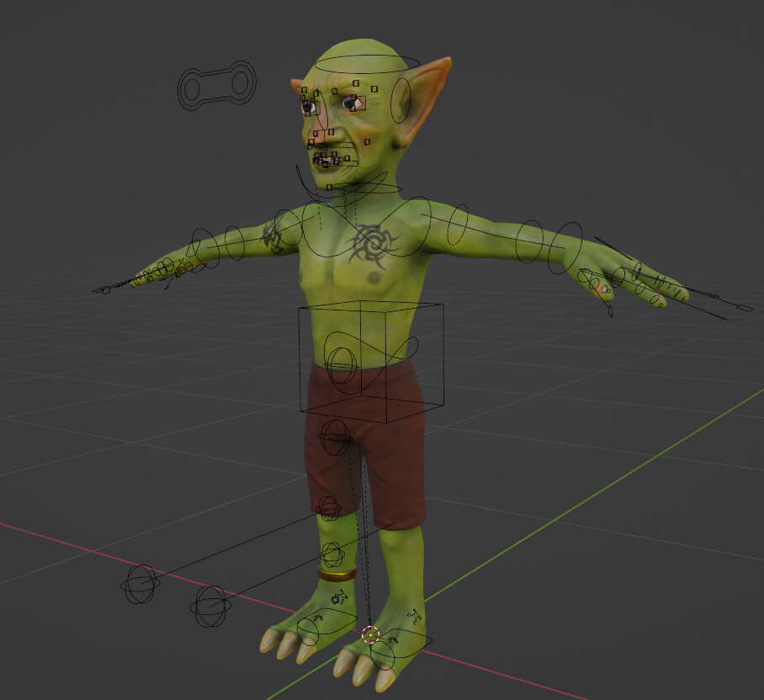The width and height of the screenshot is (764, 700).
Task: Click the gold ankle bracelet
Action: [337, 576]
